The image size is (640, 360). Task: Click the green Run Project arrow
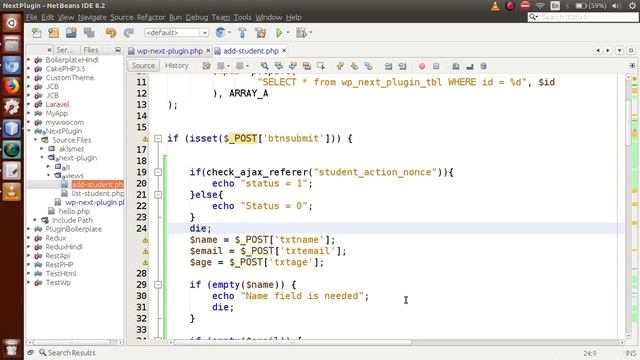[x=279, y=33]
